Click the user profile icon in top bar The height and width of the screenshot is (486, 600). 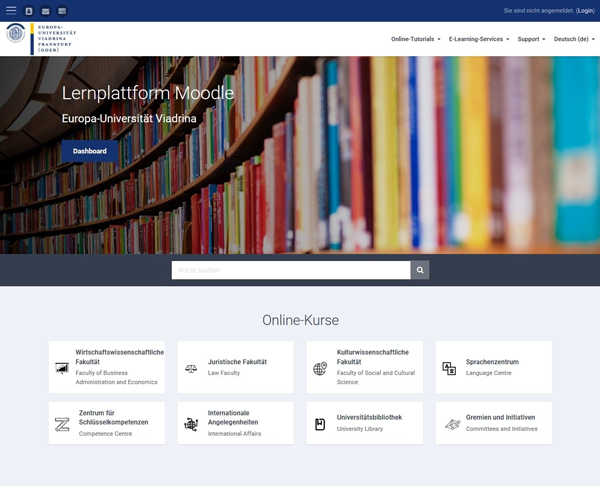29,11
